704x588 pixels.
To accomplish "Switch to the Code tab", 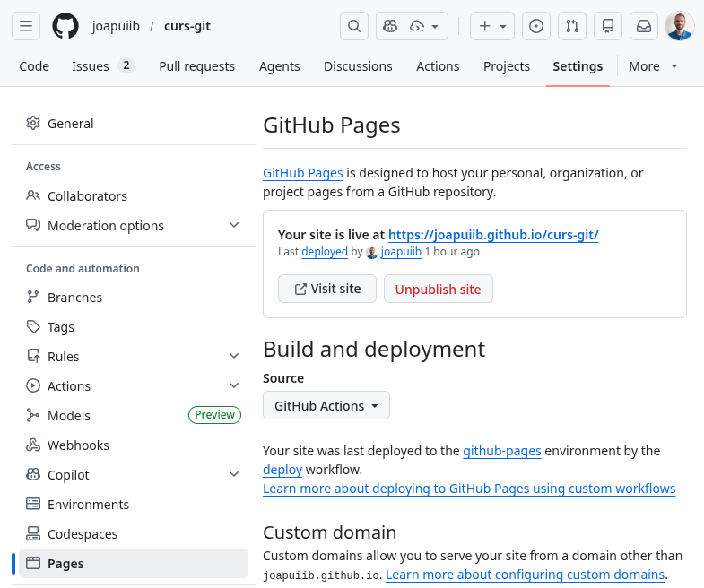I will pyautogui.click(x=34, y=66).
